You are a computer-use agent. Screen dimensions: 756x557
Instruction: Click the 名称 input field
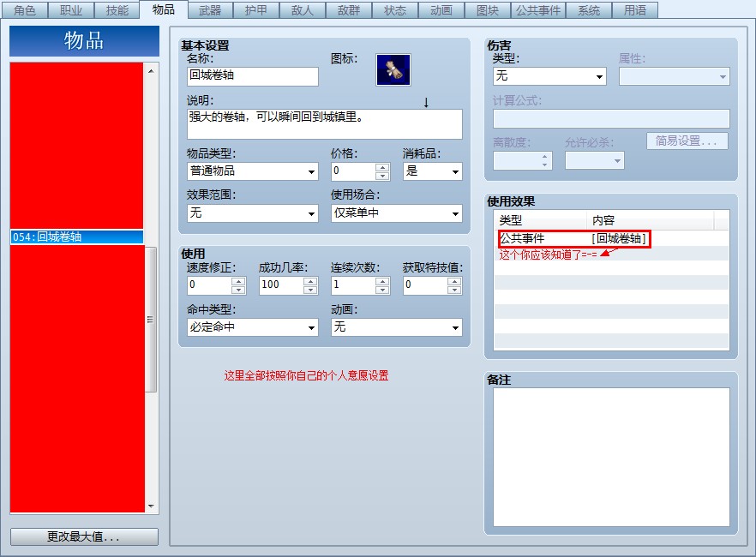(x=253, y=76)
